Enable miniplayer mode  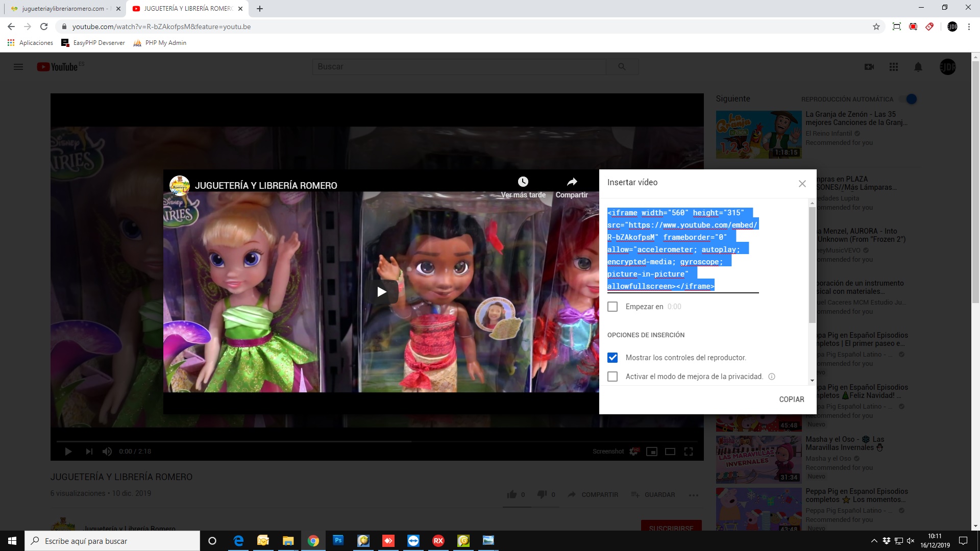pyautogui.click(x=652, y=452)
